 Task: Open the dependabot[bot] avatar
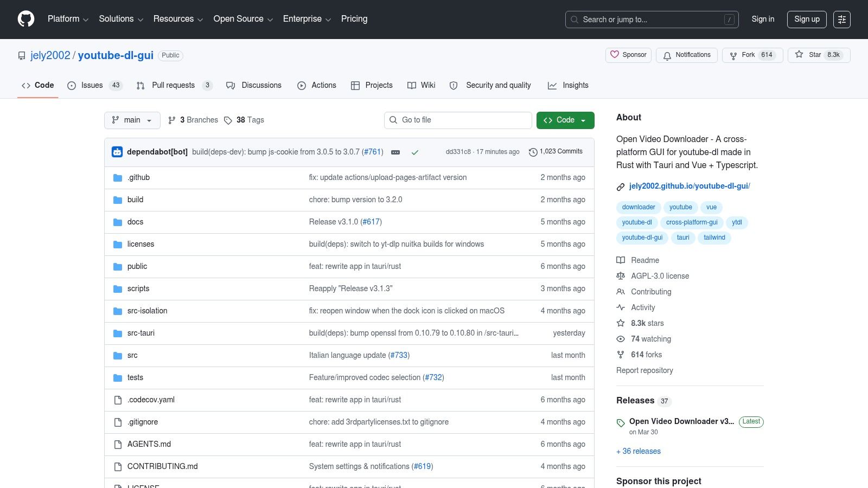click(x=117, y=152)
